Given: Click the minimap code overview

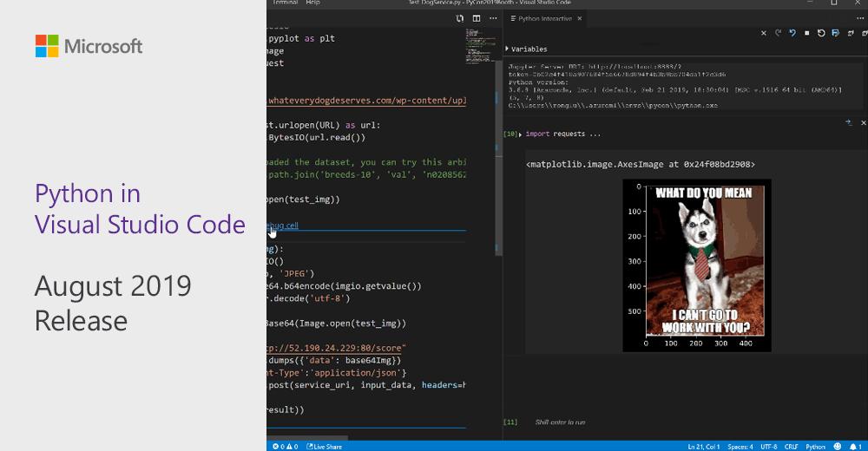Looking at the screenshot, I should (x=481, y=46).
